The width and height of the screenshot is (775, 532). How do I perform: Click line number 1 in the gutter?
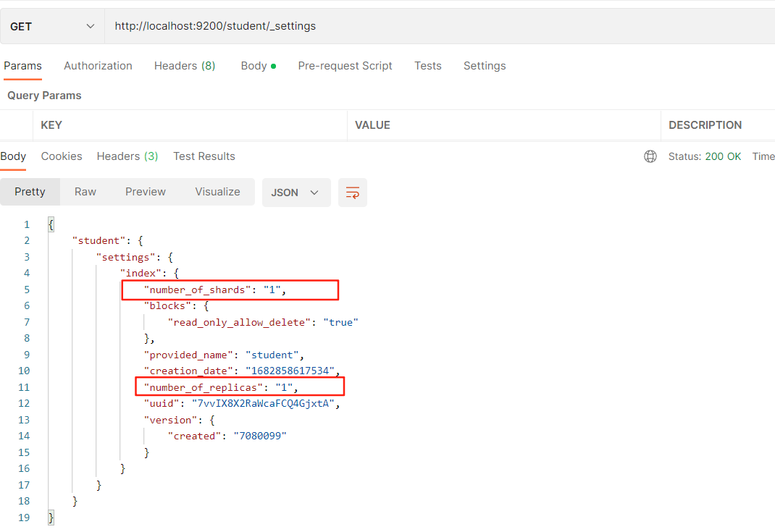(x=27, y=225)
